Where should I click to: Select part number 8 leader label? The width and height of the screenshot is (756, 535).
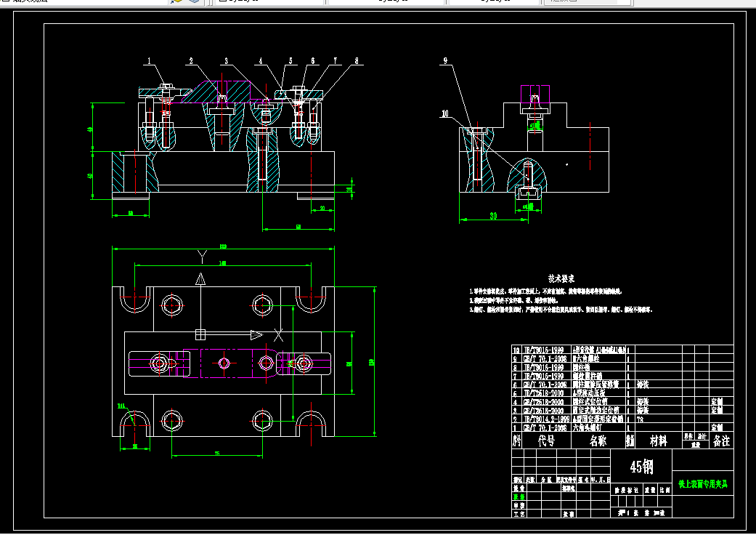(x=357, y=61)
